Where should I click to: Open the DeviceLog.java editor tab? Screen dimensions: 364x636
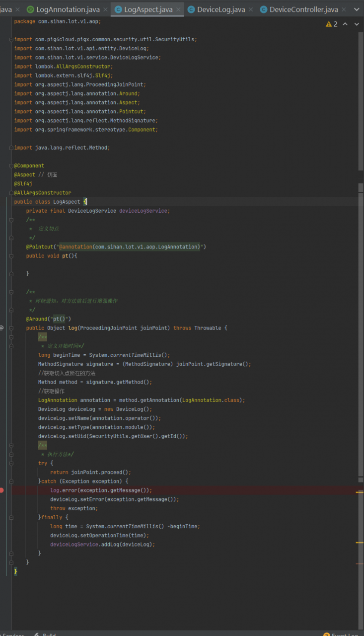tap(221, 9)
